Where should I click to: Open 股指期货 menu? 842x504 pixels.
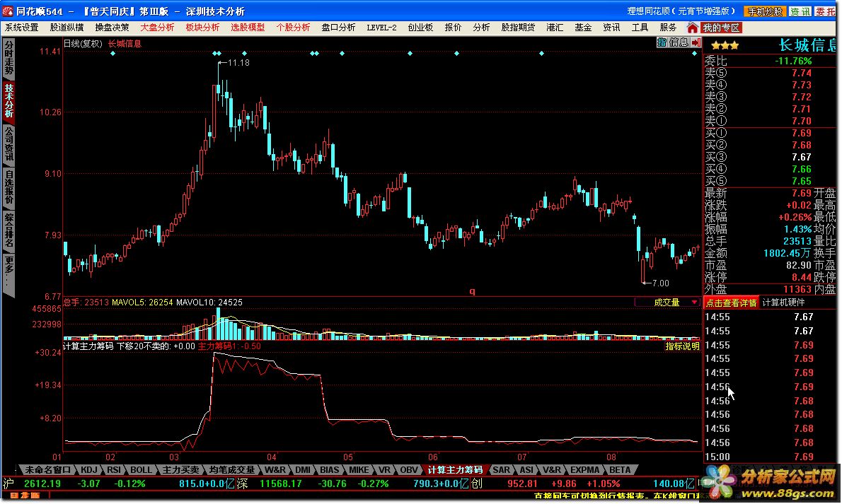(x=518, y=28)
